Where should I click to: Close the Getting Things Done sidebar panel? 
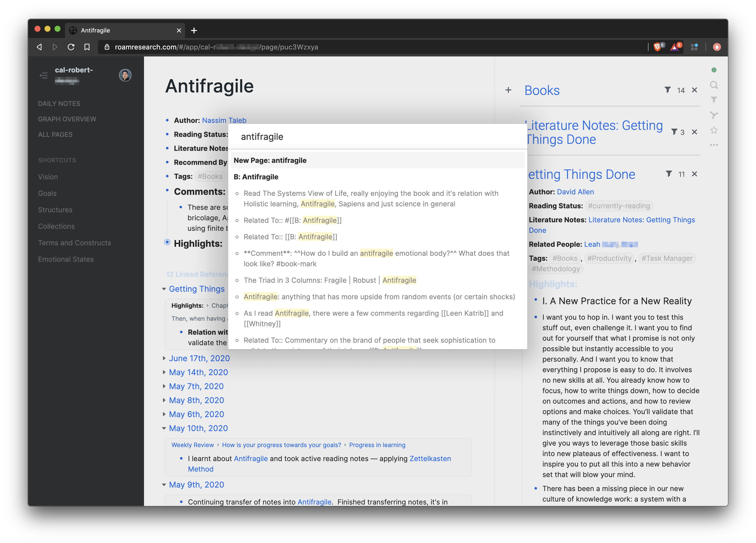[x=694, y=174]
